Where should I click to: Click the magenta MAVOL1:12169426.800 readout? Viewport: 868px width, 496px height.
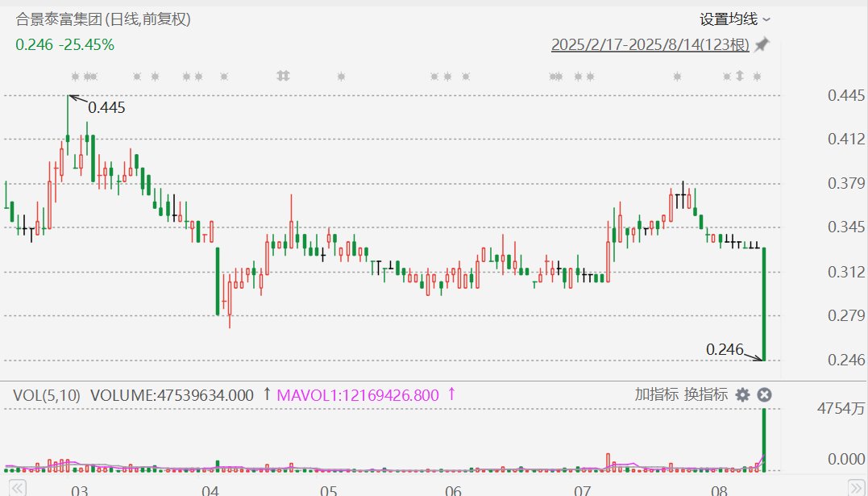[x=358, y=395]
